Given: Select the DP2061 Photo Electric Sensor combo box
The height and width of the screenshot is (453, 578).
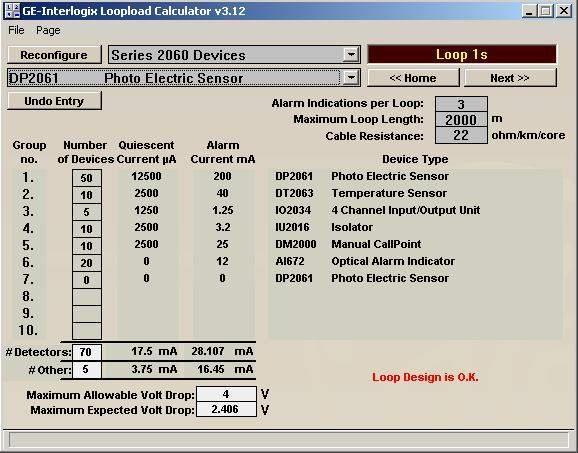Looking at the screenshot, I should tap(184, 78).
